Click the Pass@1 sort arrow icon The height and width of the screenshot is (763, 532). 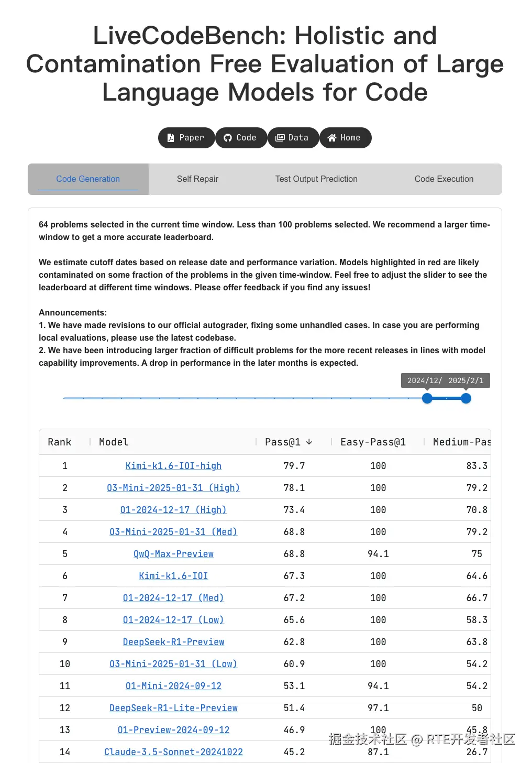click(x=309, y=442)
